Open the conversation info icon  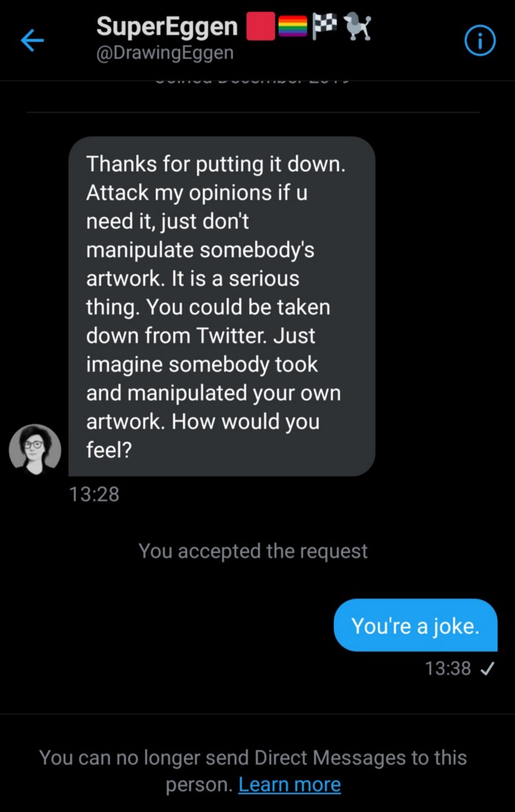tap(480, 41)
